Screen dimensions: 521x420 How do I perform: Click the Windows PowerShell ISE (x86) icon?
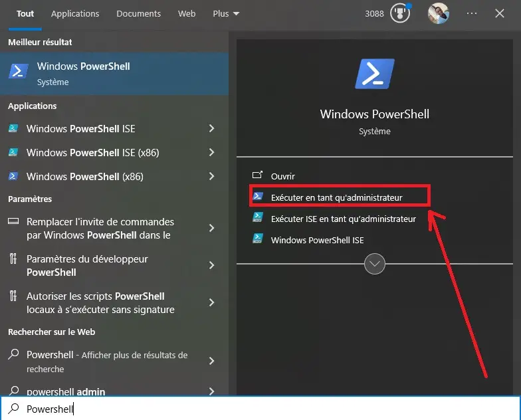pyautogui.click(x=13, y=153)
